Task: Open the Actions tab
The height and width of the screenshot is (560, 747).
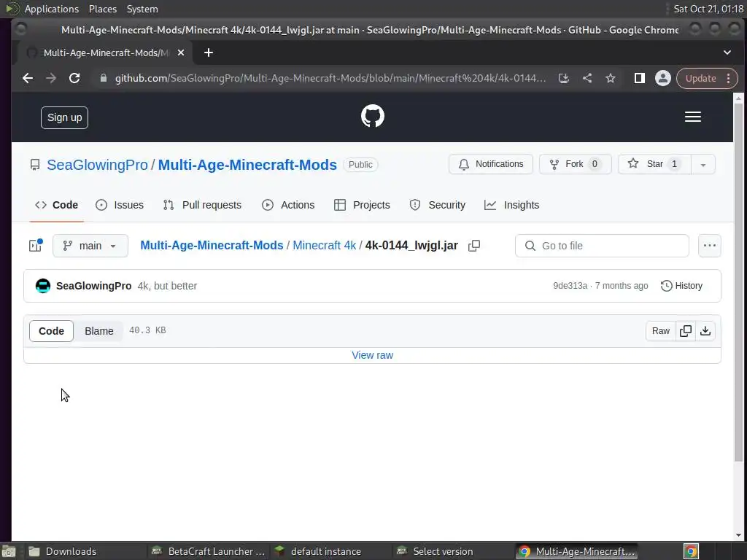Action: point(288,205)
